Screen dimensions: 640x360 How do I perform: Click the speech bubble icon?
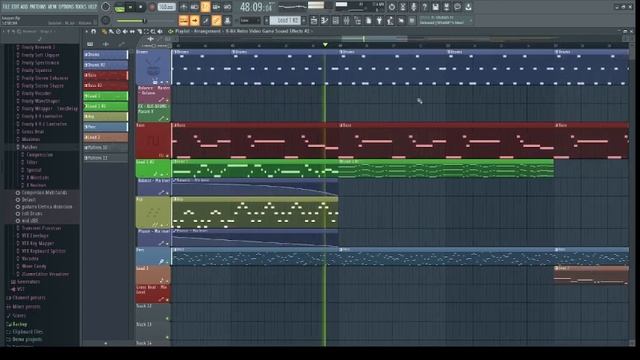tap(458, 7)
